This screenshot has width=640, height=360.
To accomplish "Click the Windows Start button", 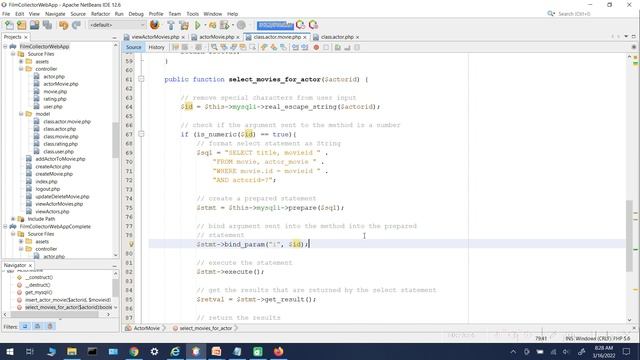I will [10, 351].
